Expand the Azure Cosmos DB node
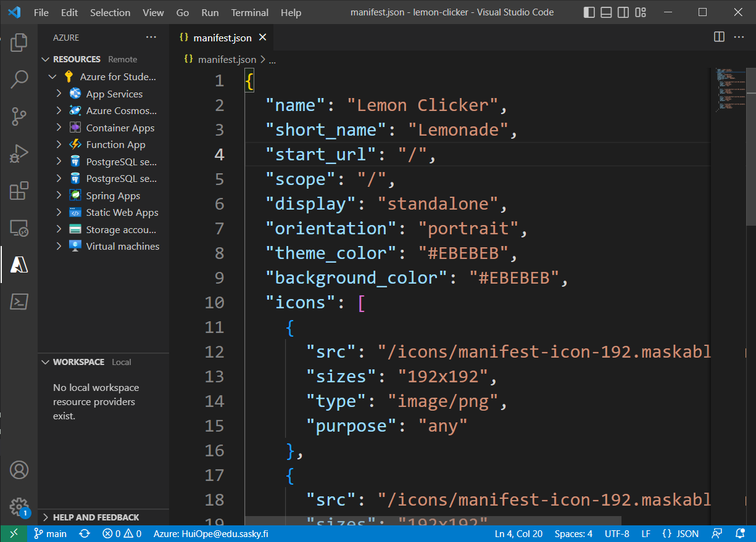The width and height of the screenshot is (756, 542). point(59,110)
